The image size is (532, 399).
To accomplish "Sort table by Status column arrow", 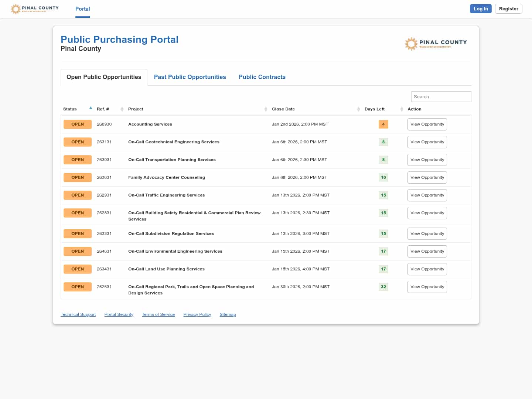I will [x=91, y=108].
